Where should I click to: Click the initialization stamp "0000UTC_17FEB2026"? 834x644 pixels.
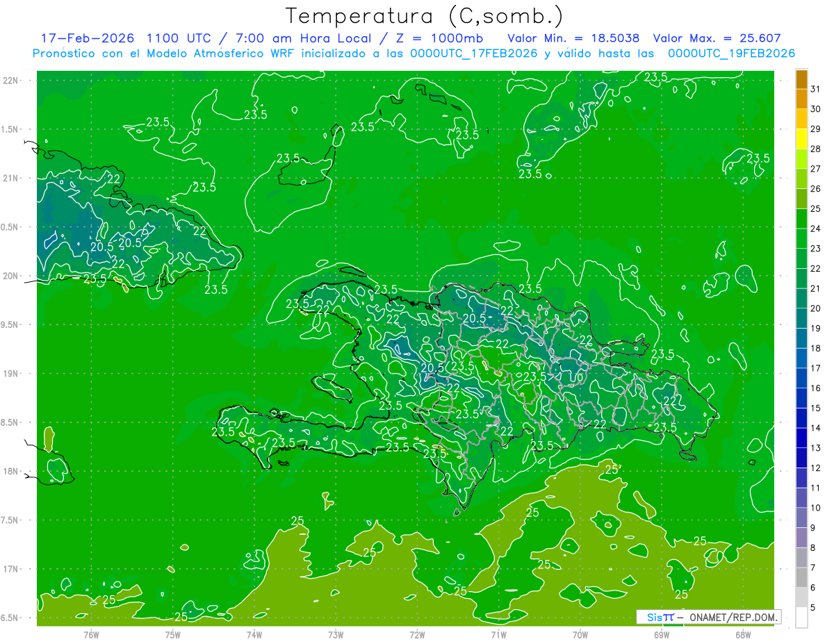(x=474, y=53)
